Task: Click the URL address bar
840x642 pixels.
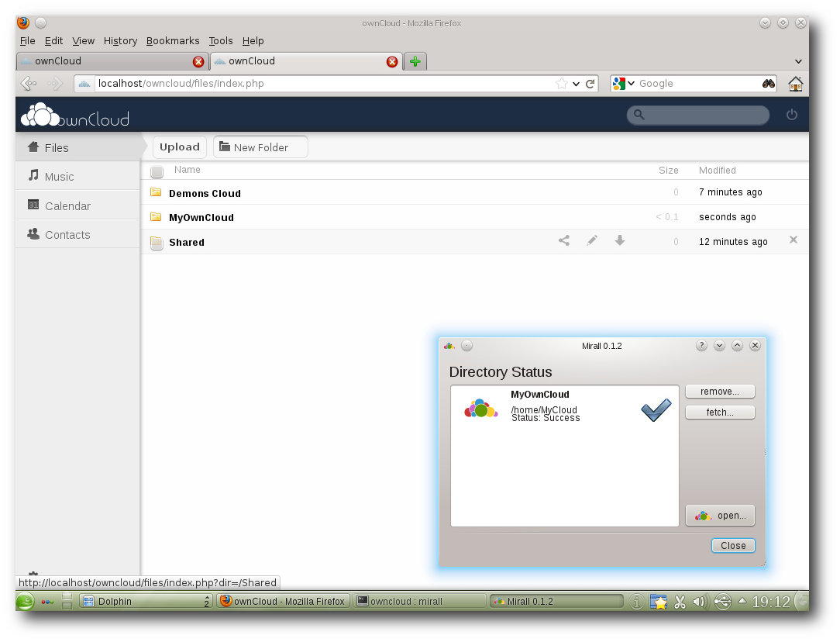Action: click(x=324, y=84)
